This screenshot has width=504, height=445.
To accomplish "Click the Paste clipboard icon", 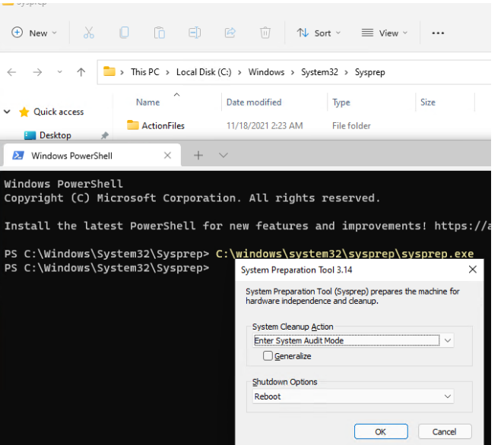I will pos(160,33).
